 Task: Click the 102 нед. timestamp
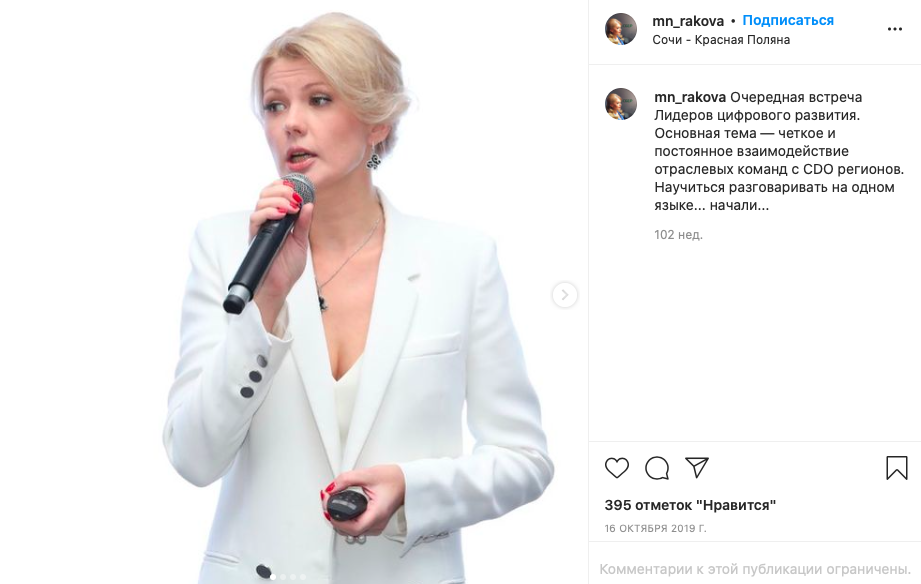[678, 235]
